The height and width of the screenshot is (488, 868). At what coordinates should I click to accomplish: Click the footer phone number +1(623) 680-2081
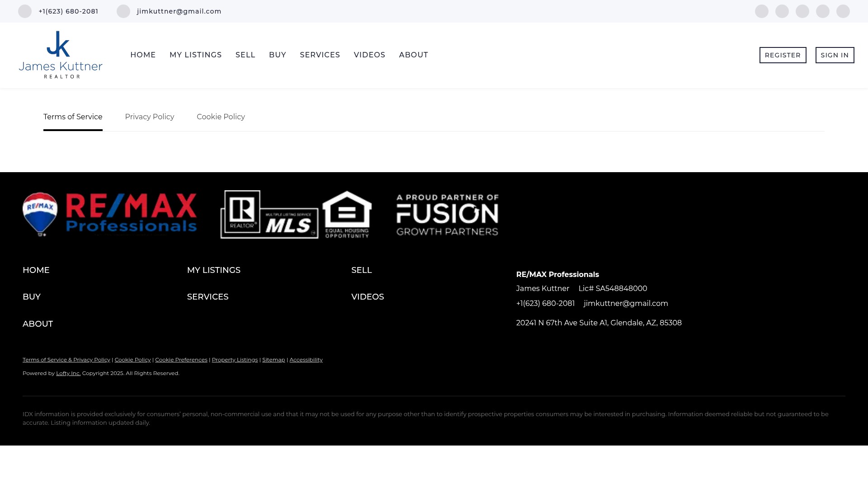pos(546,304)
